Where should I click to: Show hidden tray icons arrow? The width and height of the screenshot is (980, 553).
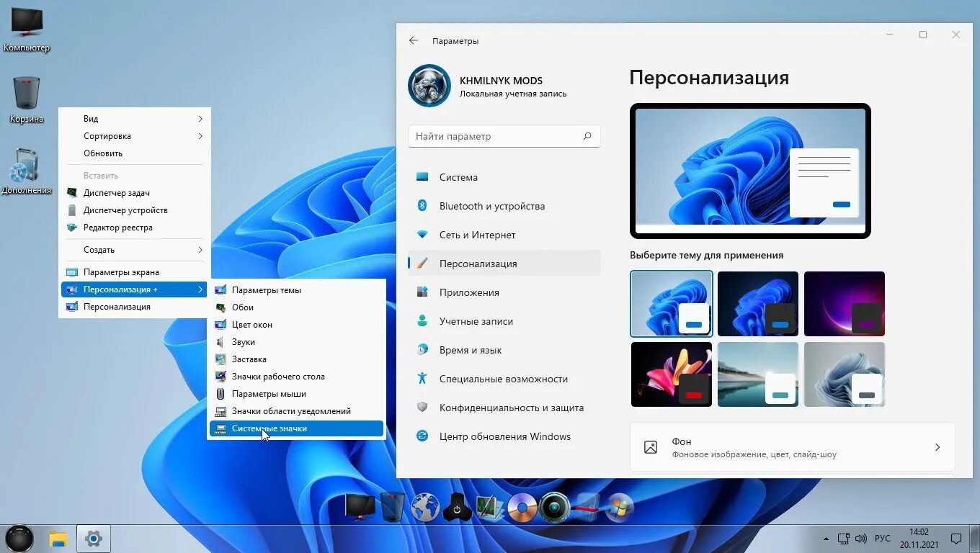pos(826,539)
